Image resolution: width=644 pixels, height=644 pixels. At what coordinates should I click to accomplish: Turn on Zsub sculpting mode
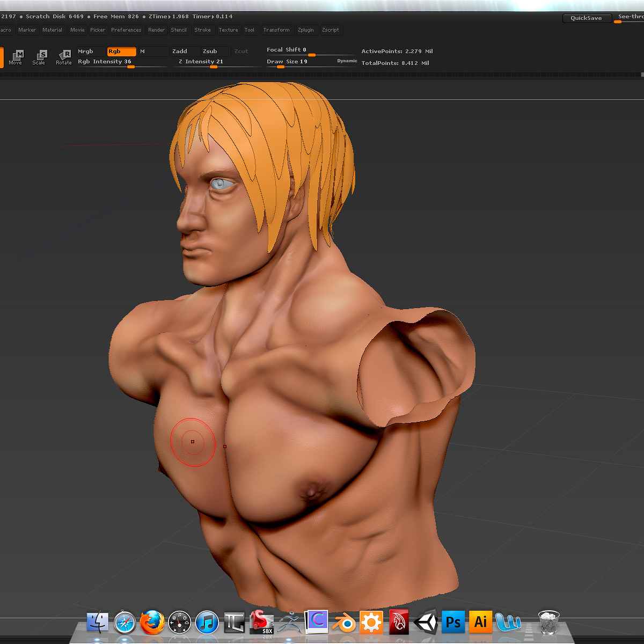click(x=216, y=52)
